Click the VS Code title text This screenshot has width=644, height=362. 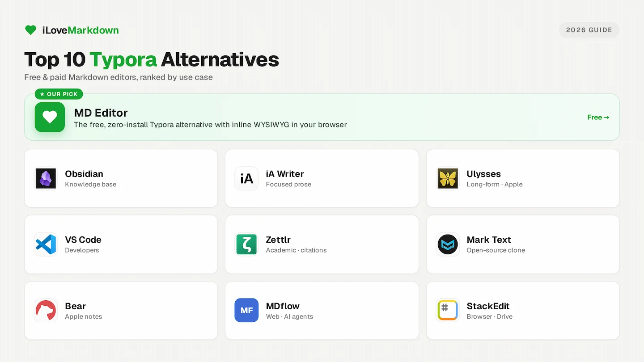pos(83,240)
